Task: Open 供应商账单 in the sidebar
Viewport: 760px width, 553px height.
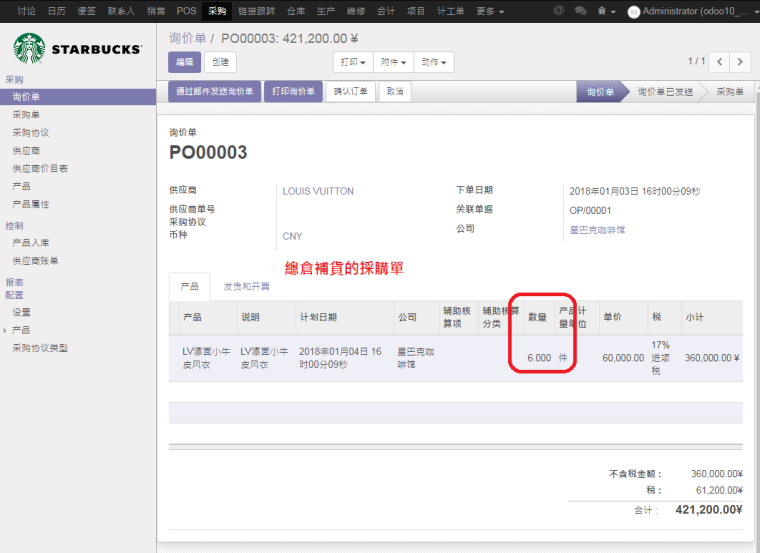Action: (x=35, y=261)
